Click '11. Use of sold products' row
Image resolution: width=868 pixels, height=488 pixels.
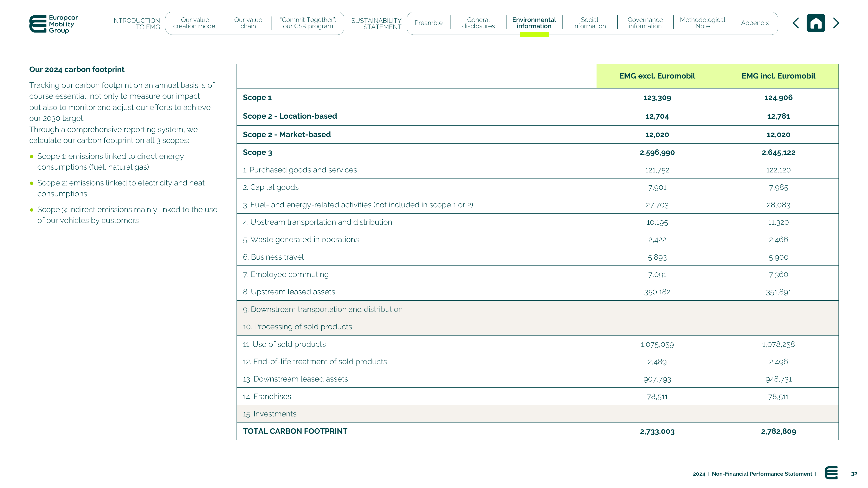coord(538,344)
